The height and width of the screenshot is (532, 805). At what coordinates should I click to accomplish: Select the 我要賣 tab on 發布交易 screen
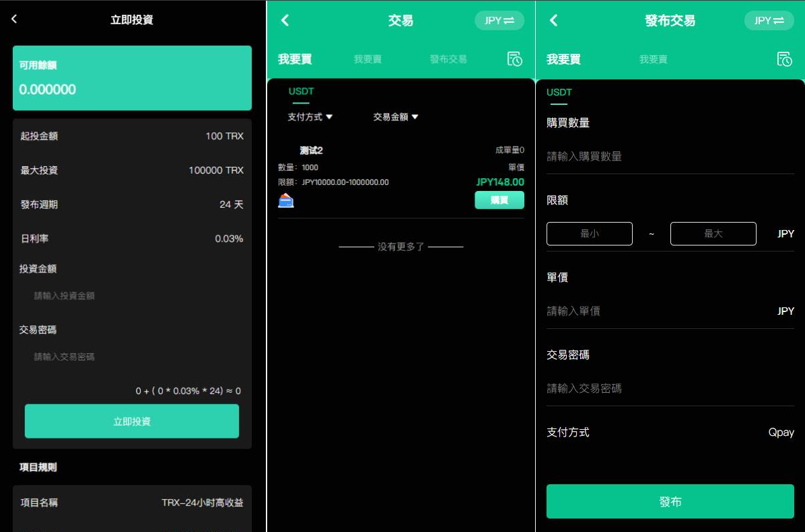(x=653, y=59)
